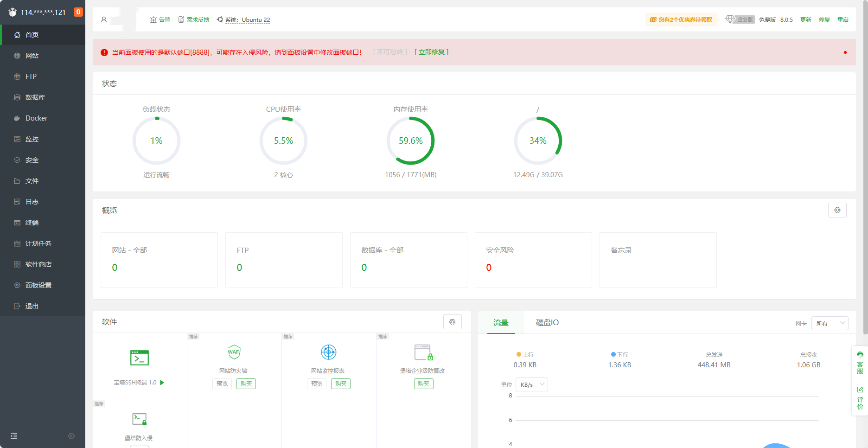
Task: Open the 单位 KB/s unit dropdown
Action: (531, 384)
